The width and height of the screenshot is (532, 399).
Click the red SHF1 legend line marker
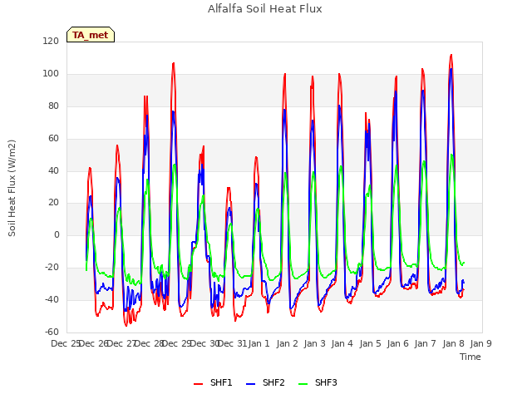[198, 384]
